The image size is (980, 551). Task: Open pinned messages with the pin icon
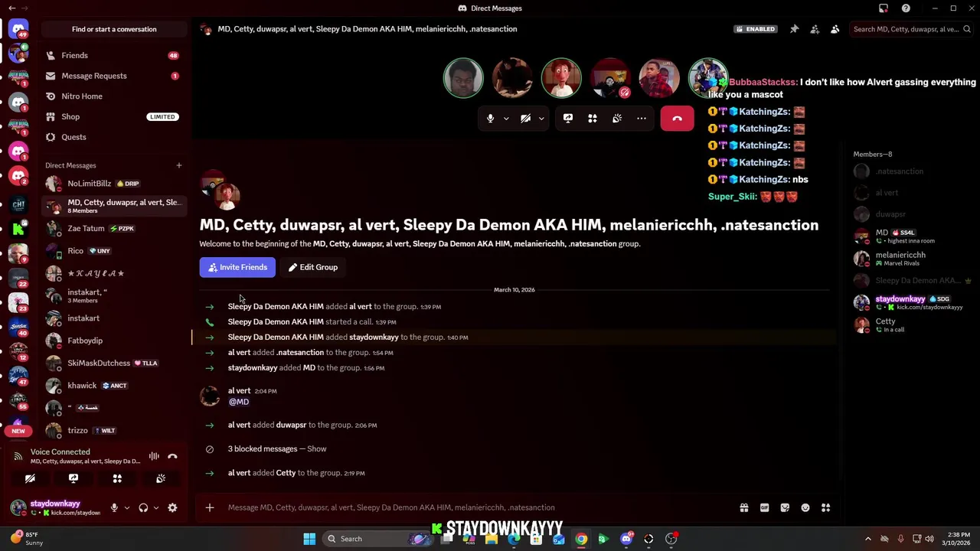[x=794, y=29]
